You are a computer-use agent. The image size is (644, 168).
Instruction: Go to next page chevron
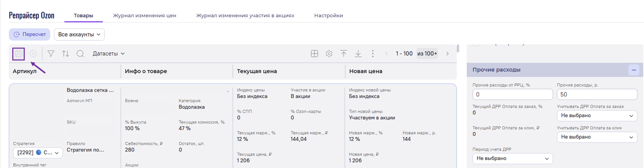point(447,54)
